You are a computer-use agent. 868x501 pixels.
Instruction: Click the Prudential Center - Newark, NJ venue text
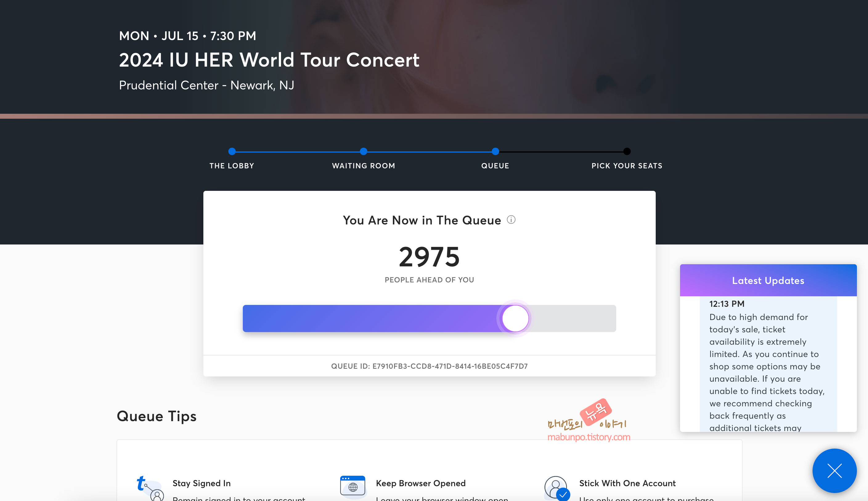tap(207, 85)
